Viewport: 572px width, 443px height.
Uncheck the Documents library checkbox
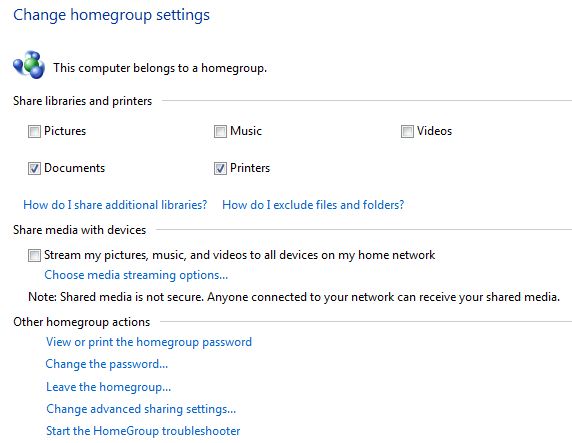coord(34,168)
